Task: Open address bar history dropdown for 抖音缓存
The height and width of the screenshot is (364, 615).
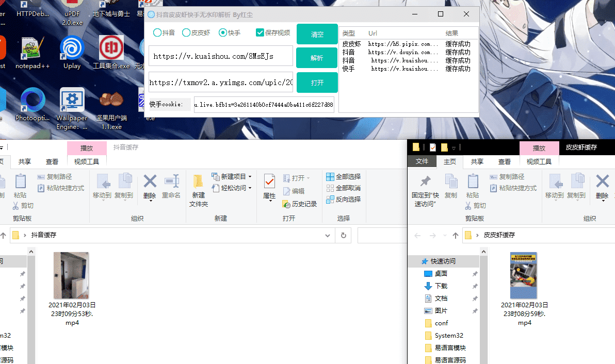Action: [x=328, y=235]
